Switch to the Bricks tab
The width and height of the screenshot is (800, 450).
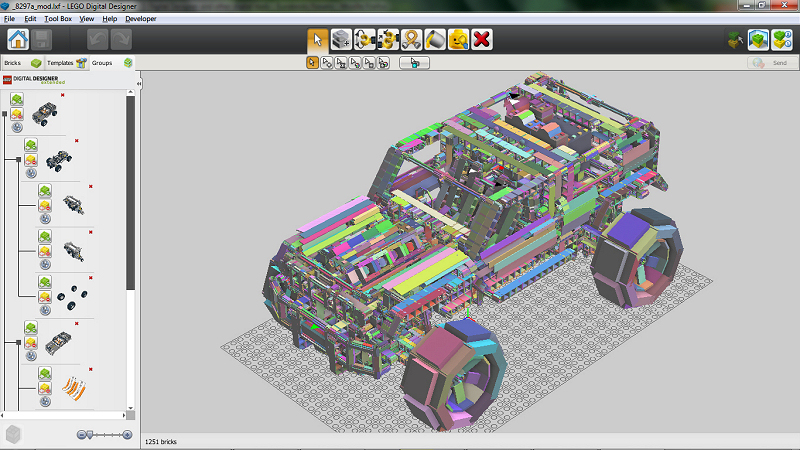(22, 63)
